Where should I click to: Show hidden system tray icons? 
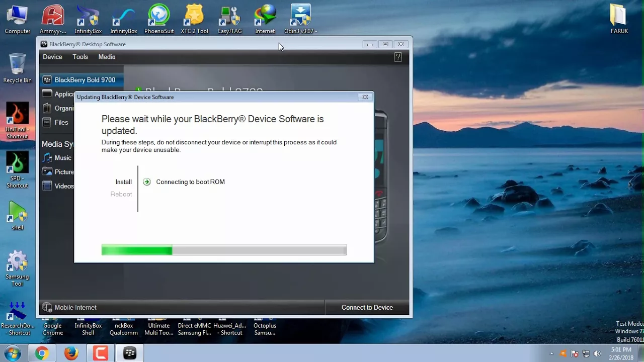click(x=552, y=353)
